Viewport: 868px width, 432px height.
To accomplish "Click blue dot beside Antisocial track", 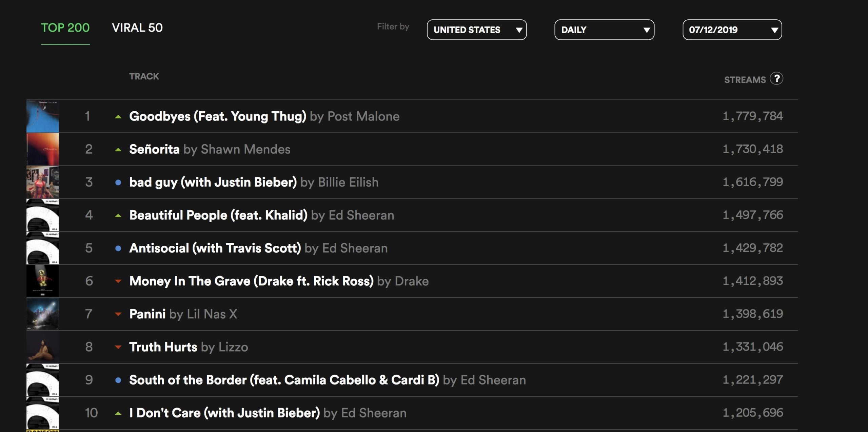I will (118, 248).
